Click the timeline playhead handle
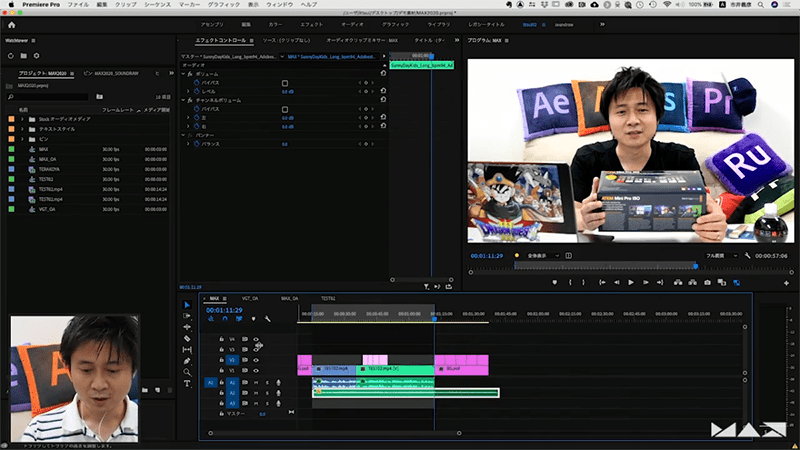The width and height of the screenshot is (800, 450). 434,318
